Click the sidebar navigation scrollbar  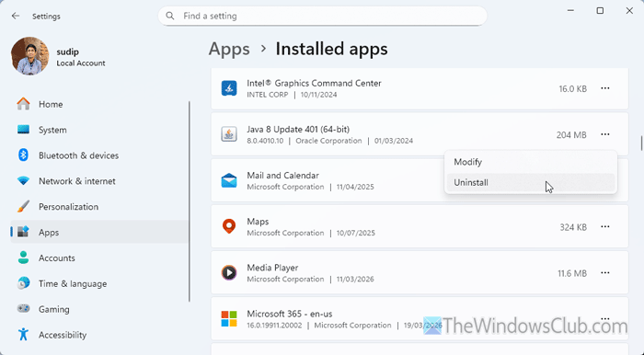[x=190, y=201]
